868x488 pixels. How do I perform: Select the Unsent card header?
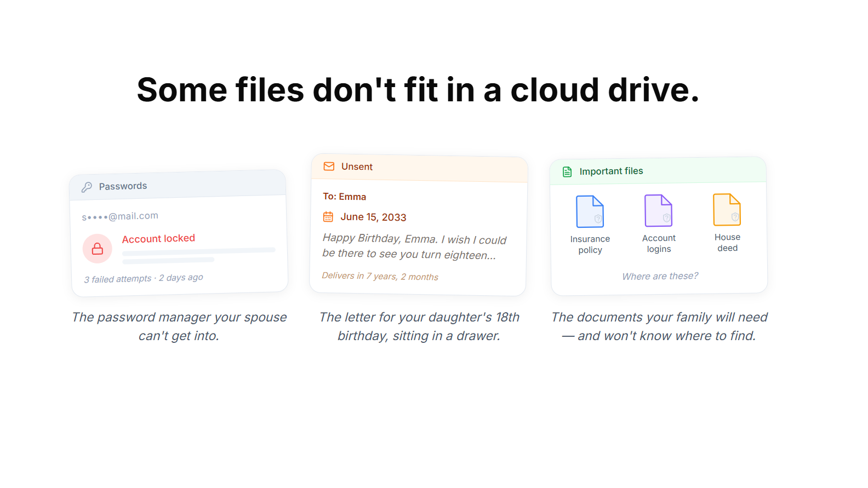[419, 168]
